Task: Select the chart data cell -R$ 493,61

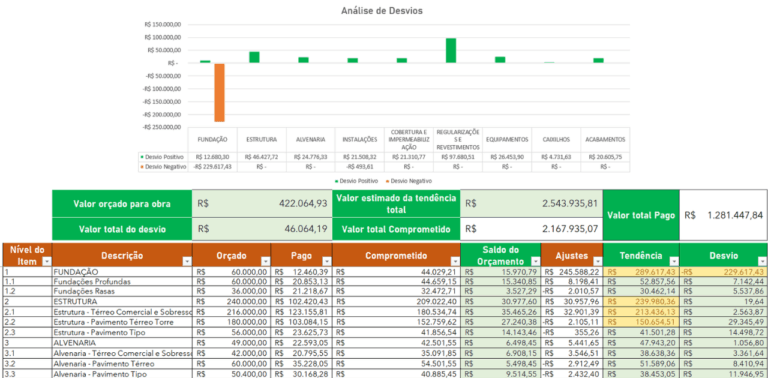Action: point(360,167)
